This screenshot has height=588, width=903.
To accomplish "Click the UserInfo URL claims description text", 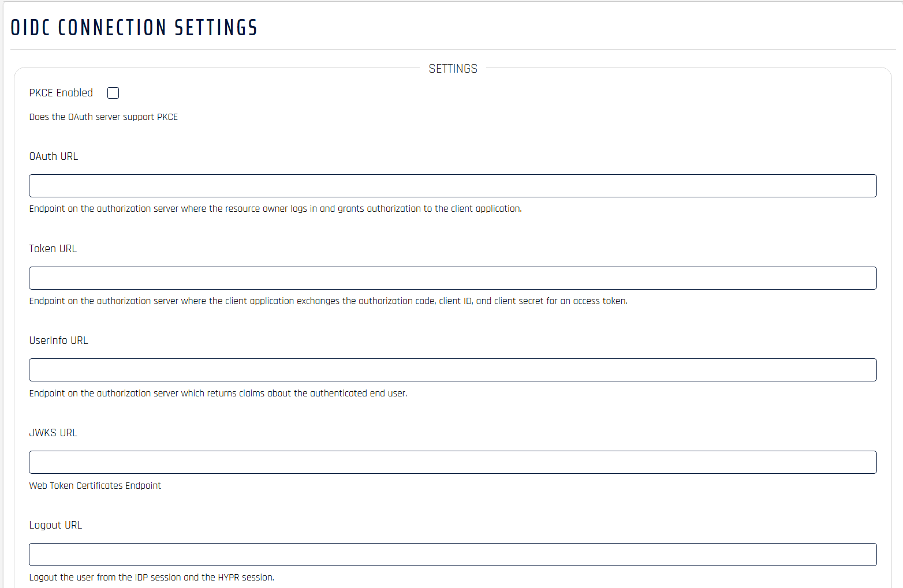I will tap(218, 394).
